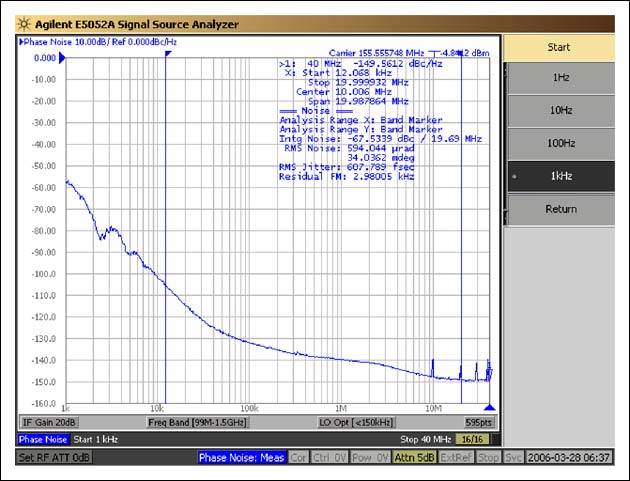This screenshot has width=630, height=481.
Task: Select the 1Hz start frequency softkey
Action: point(560,77)
